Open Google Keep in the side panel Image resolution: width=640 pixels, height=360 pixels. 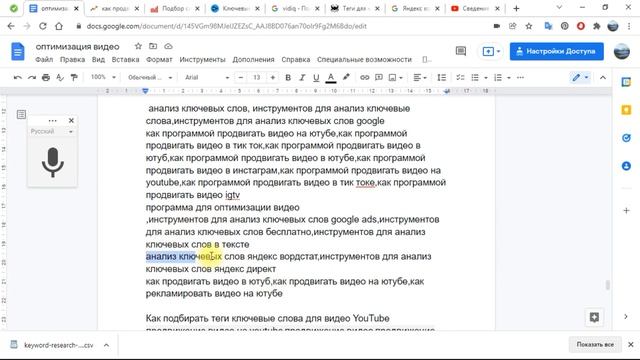coord(626,110)
